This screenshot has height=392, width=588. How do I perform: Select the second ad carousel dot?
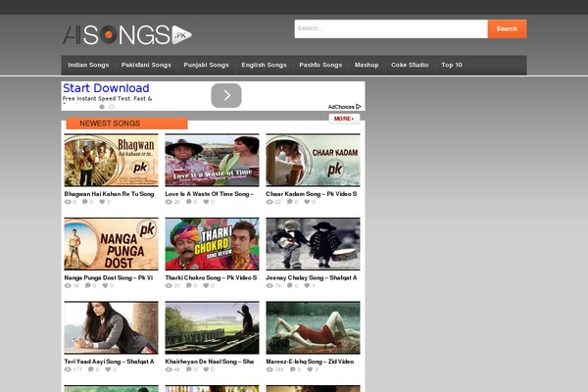pyautogui.click(x=112, y=107)
